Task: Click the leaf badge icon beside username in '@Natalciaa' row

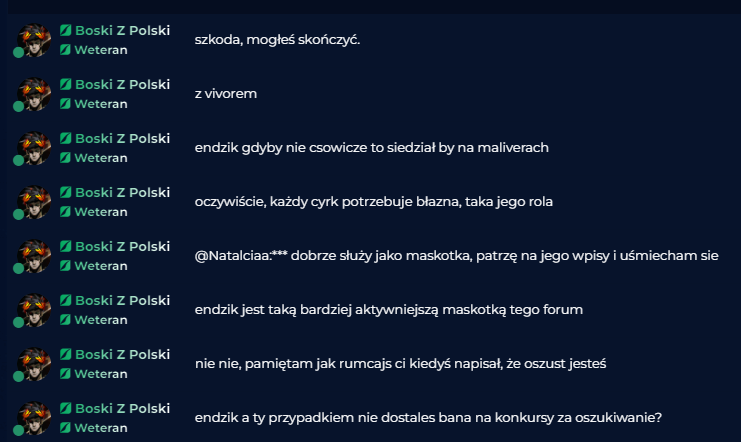Action: coord(66,246)
